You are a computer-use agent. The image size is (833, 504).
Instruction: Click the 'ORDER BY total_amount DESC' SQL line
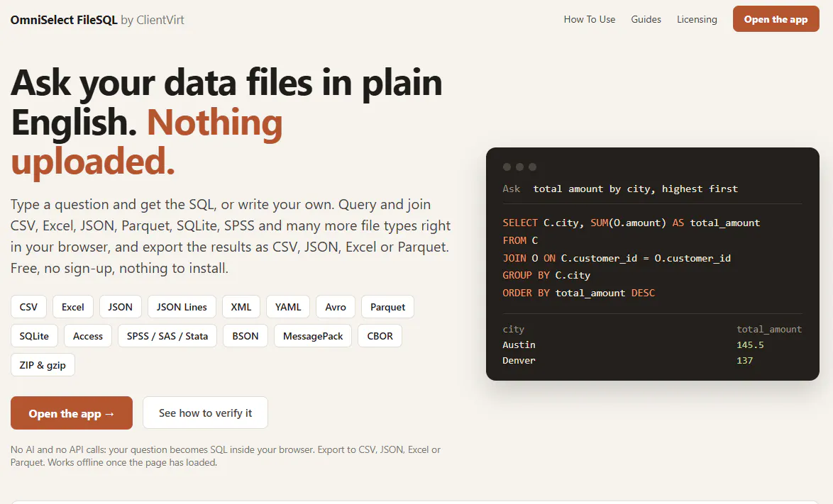(578, 293)
